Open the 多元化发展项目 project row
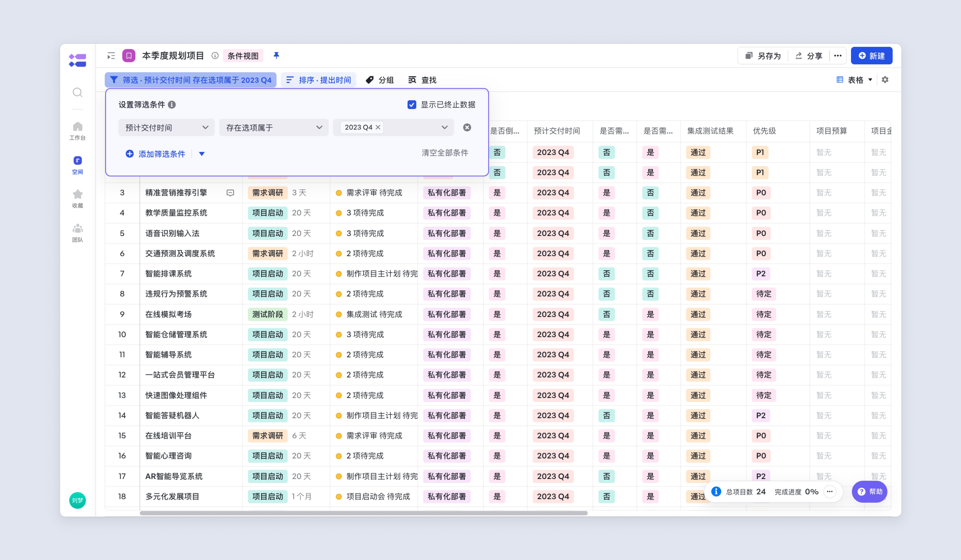The width and height of the screenshot is (961, 560). coord(172,496)
